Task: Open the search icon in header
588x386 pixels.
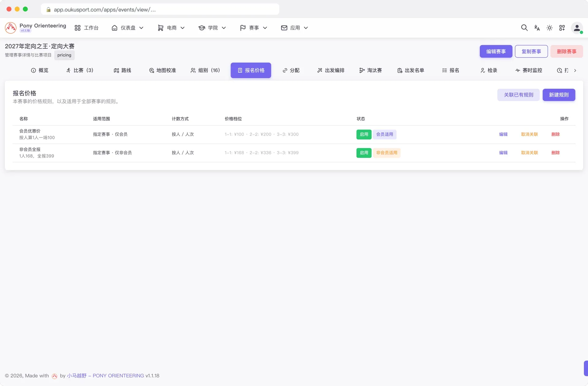Action: coord(524,28)
